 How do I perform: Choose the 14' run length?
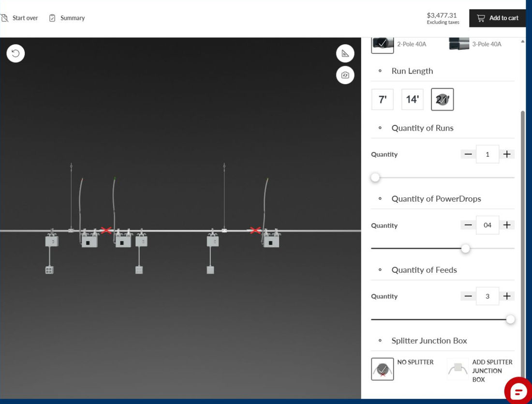(412, 100)
